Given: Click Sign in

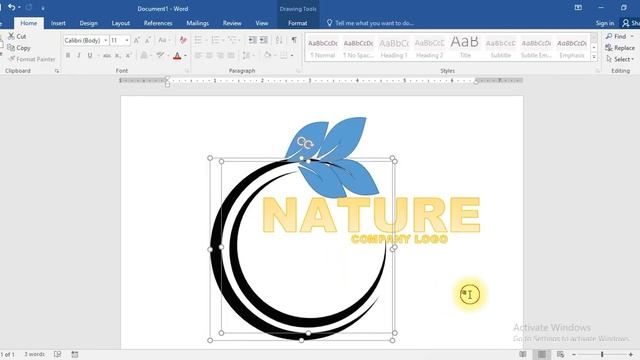Looking at the screenshot, I should tap(604, 23).
